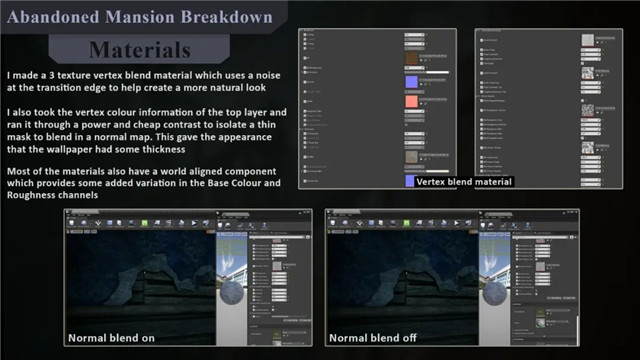This screenshot has width=640, height=360.
Task: Open Settings icon in 'Normal blend off' toolbar
Action: click(x=393, y=223)
